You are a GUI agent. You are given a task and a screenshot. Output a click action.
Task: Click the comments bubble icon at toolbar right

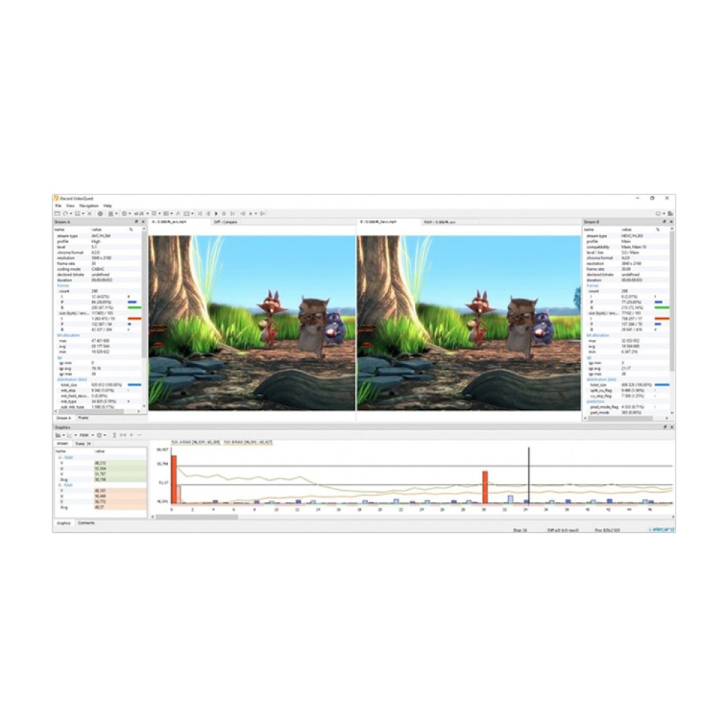(658, 213)
